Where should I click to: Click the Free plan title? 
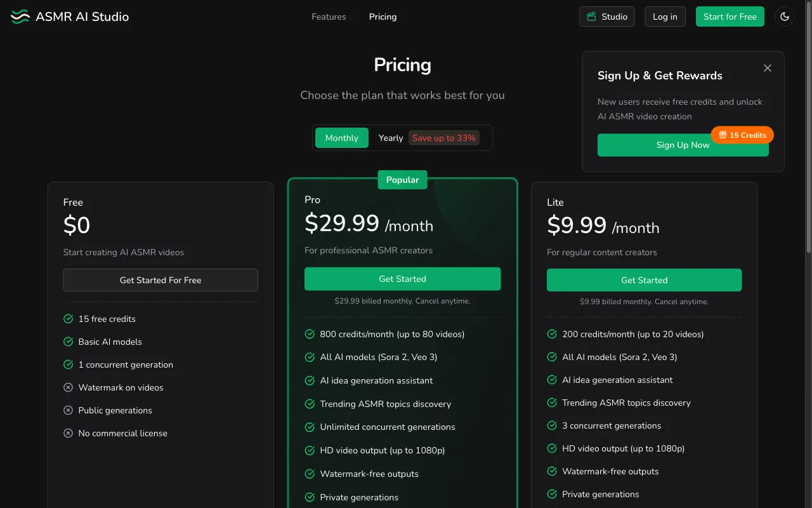tap(73, 203)
